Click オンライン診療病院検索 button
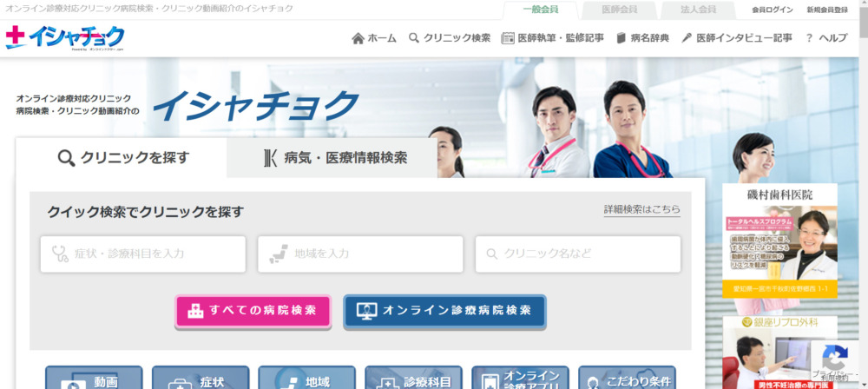 pyautogui.click(x=444, y=311)
